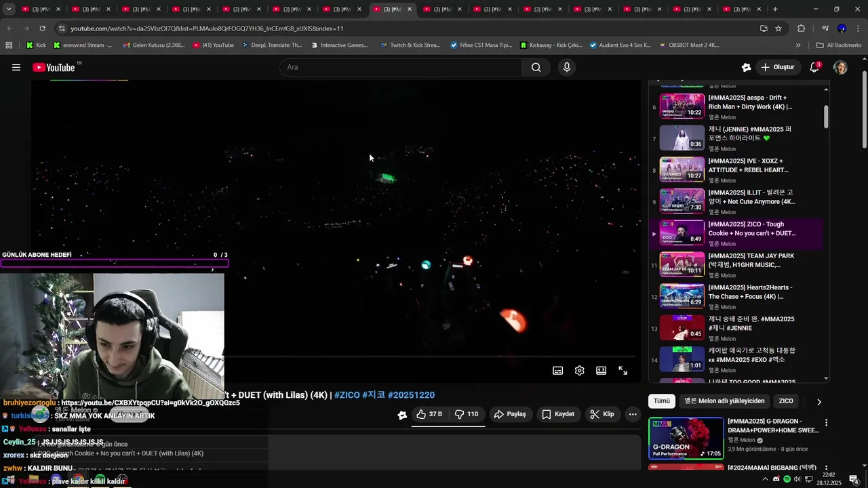Open options for BIGBANG recommended video

(826, 468)
